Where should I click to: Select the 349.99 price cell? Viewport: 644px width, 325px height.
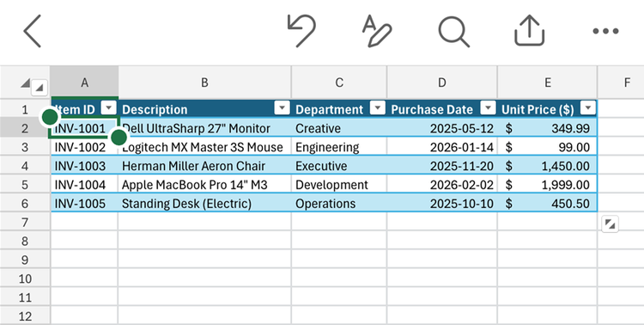coord(548,128)
